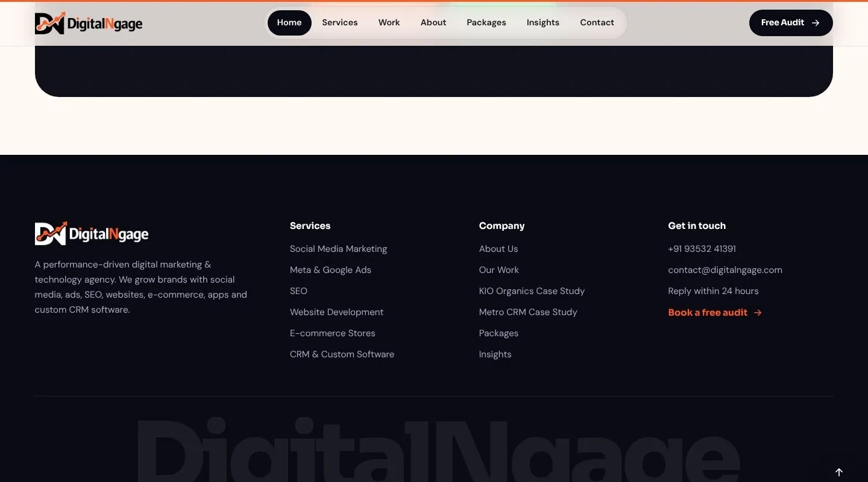Screen dimensions: 868x482
Task: Open the Social Media Marketing footer link
Action: click(338, 249)
